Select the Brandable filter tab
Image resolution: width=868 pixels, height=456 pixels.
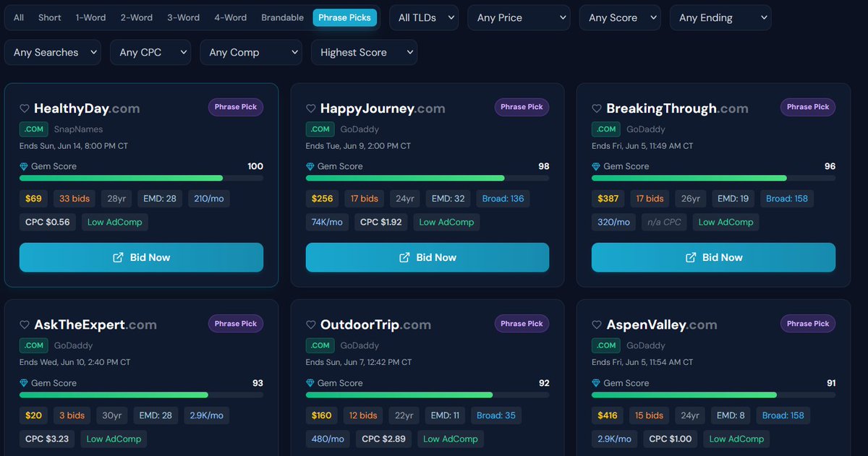[283, 17]
